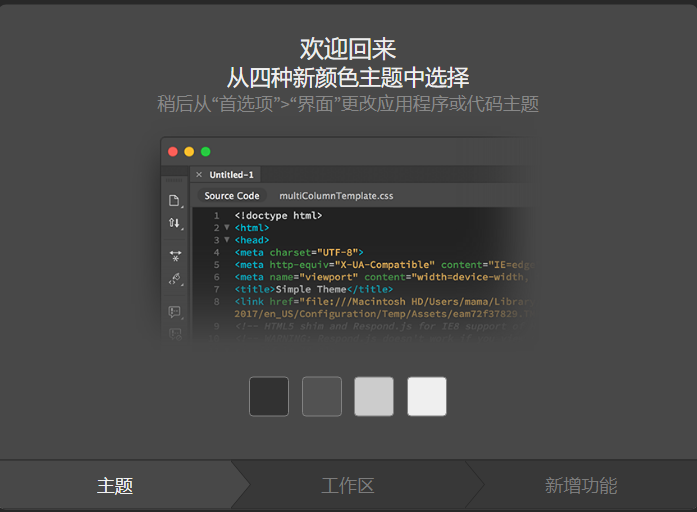Open the multiColumnTemplate.css related file
The image size is (697, 512).
(336, 196)
